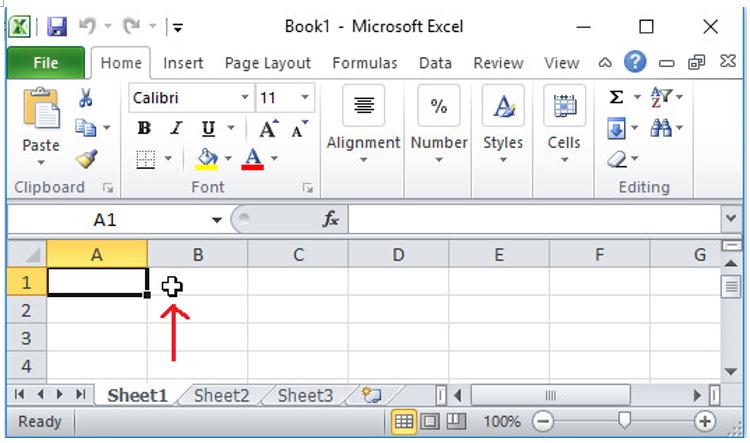
Task: Switch to the Sheet2 worksheet tab
Action: (221, 395)
